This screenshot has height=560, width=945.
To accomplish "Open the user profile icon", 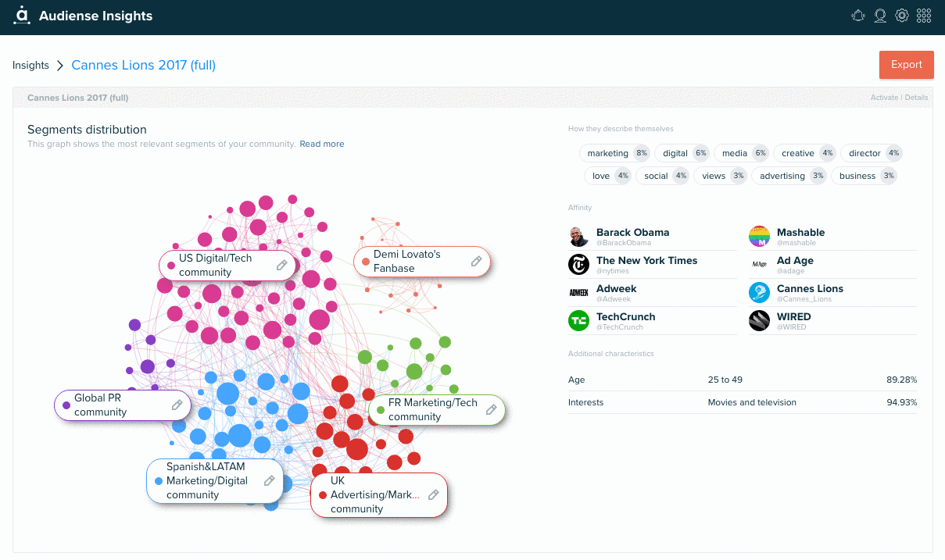I will [880, 16].
